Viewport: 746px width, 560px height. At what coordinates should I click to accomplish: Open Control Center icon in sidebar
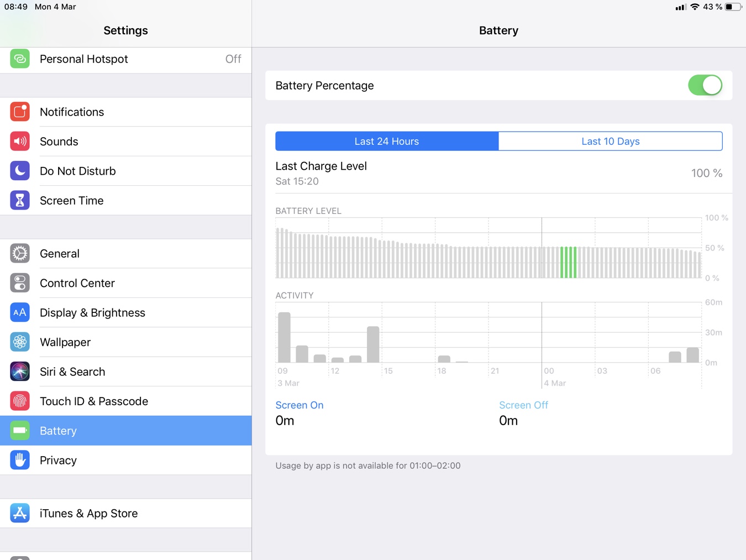coord(20,283)
